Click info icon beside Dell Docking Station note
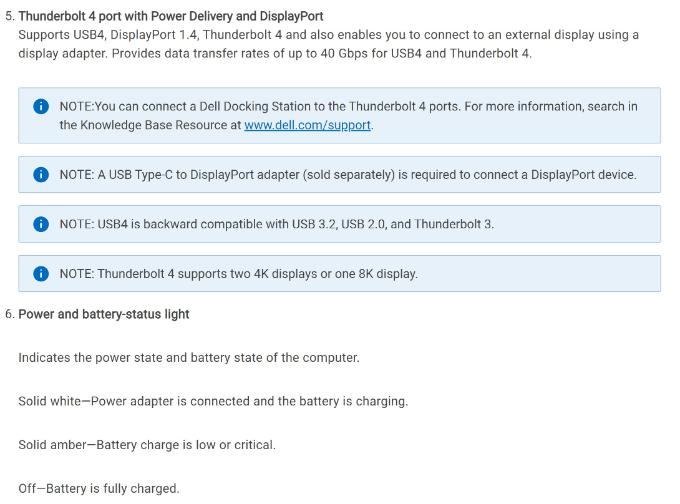The image size is (680, 504). pyautogui.click(x=41, y=107)
